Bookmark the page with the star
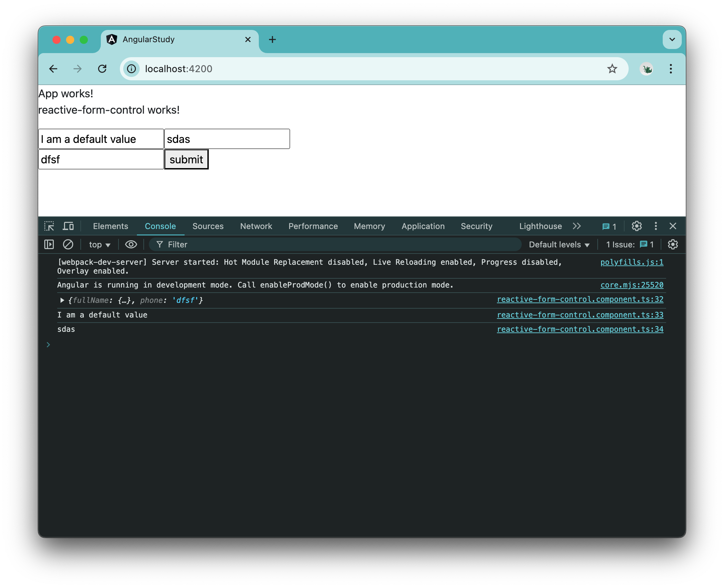724x588 pixels. pos(613,69)
